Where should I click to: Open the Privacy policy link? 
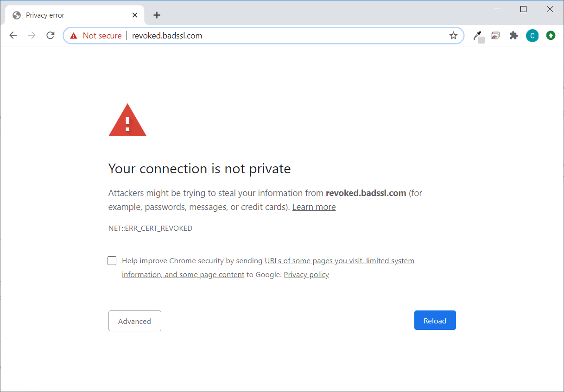point(306,274)
